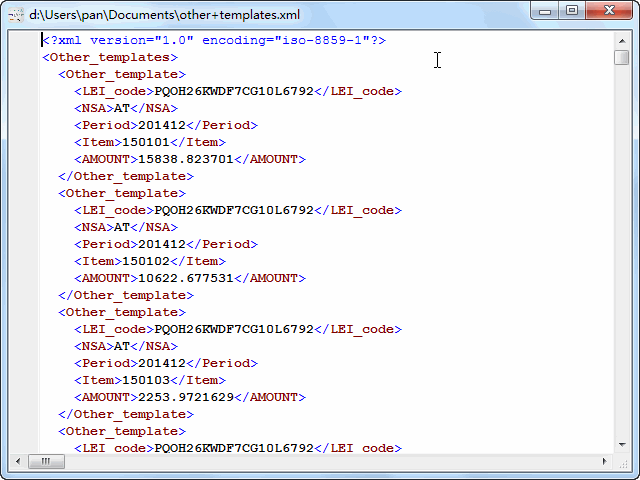Click the XML declaration line with iso-8859-1
The height and width of the screenshot is (480, 640).
[x=214, y=40]
